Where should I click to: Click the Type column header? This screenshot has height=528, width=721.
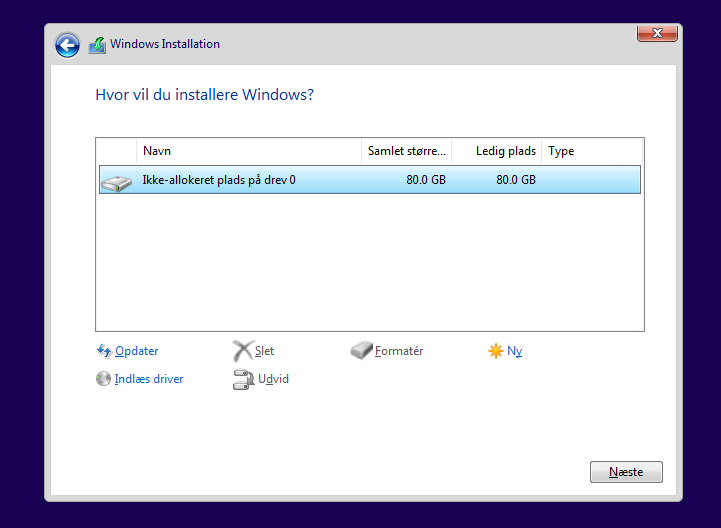point(592,151)
